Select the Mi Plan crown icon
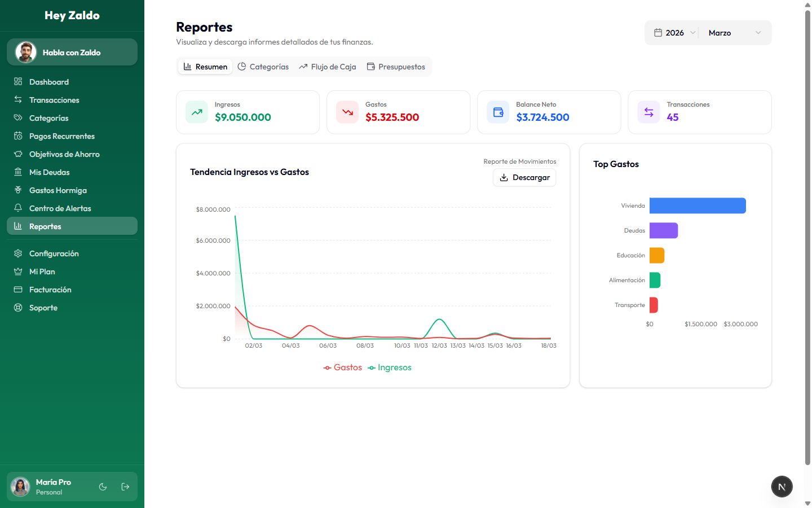The height and width of the screenshot is (508, 812). click(18, 271)
